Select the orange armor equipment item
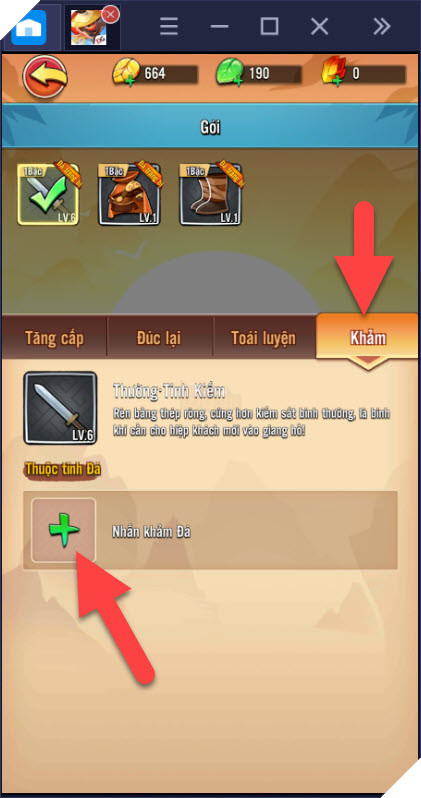Viewport: 421px width, 798px height. click(x=129, y=194)
